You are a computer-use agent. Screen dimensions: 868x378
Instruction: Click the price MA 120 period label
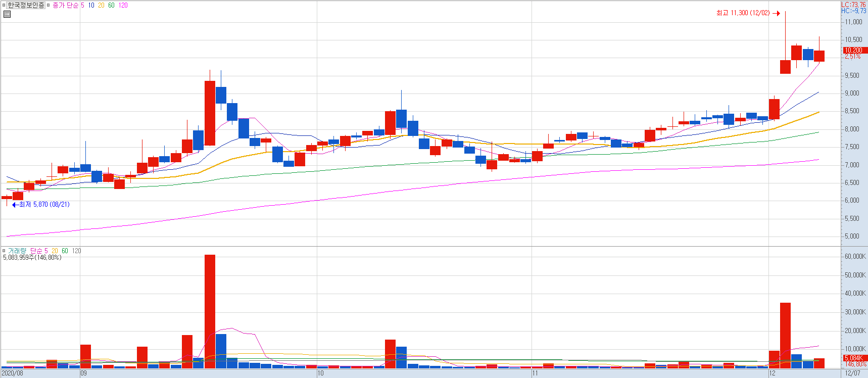pyautogui.click(x=123, y=5)
